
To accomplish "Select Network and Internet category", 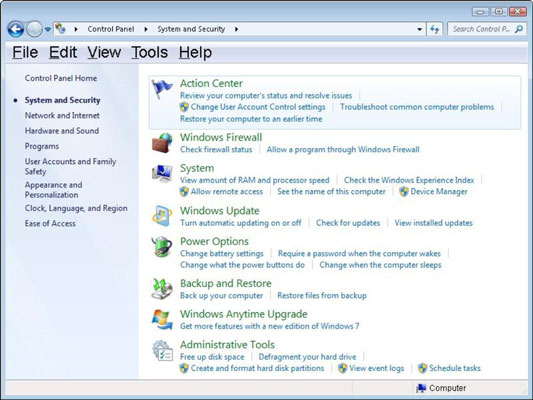I will coord(62,116).
